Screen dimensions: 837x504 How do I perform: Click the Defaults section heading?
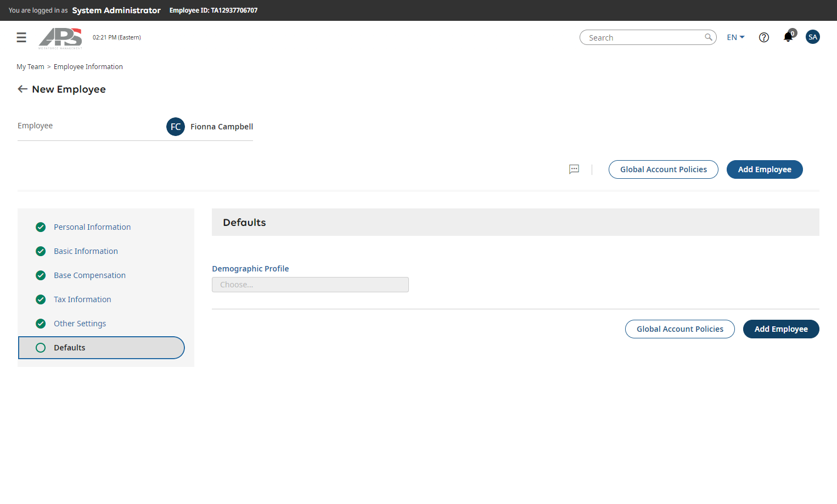[x=244, y=222]
